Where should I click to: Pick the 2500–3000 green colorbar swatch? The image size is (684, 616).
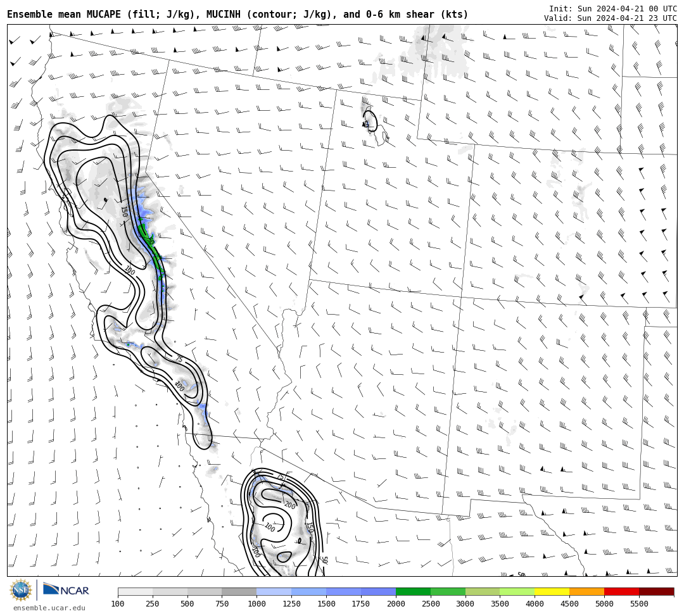pyautogui.click(x=448, y=591)
